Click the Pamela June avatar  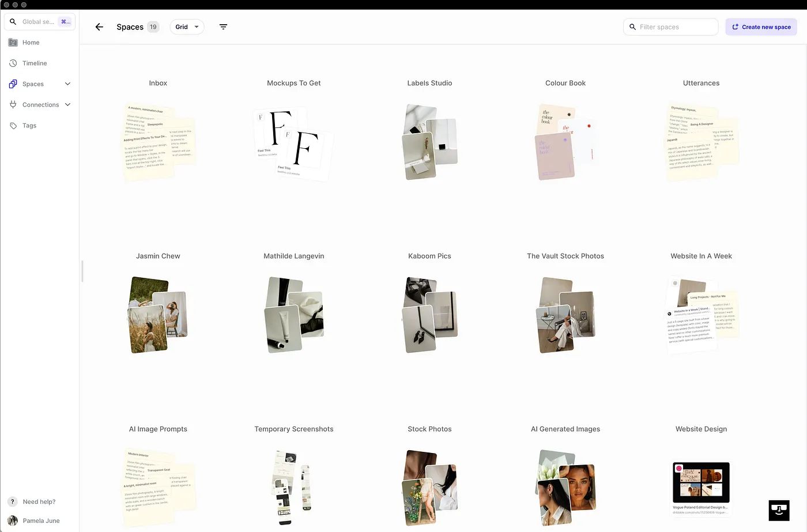click(x=13, y=520)
